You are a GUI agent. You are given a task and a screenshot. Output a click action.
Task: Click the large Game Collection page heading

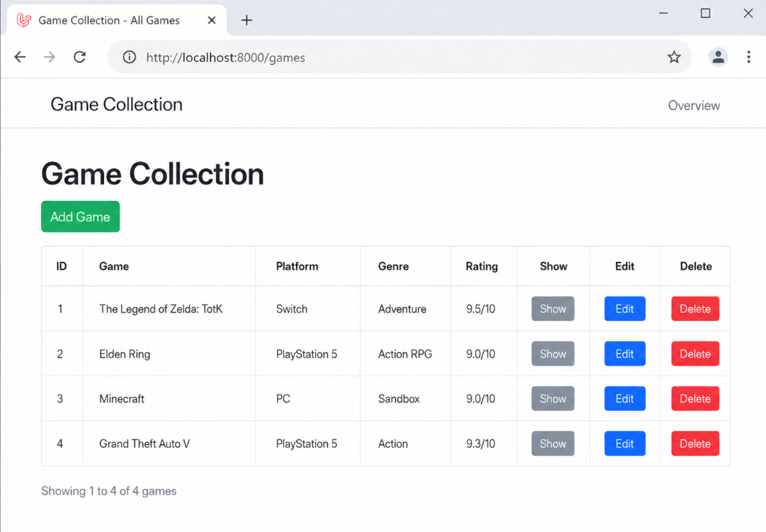152,174
